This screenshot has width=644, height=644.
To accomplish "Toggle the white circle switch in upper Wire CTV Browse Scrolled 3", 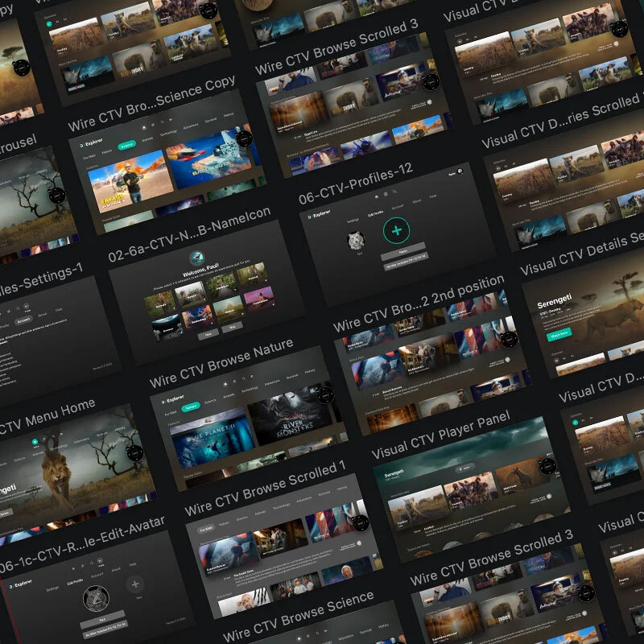I will [x=430, y=102].
